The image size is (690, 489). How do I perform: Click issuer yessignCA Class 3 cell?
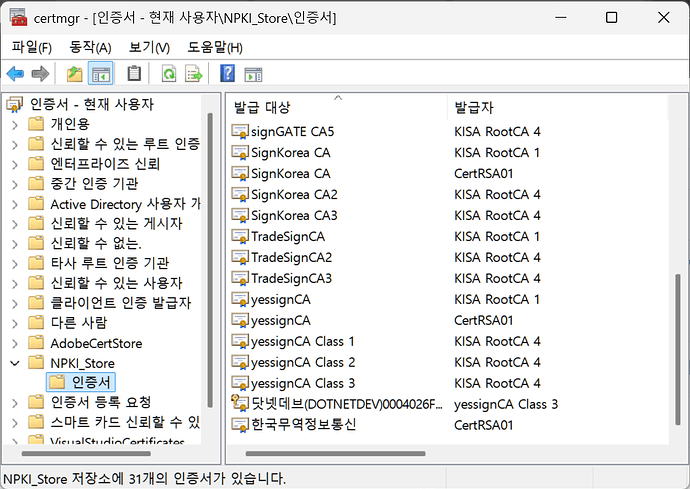(x=506, y=404)
